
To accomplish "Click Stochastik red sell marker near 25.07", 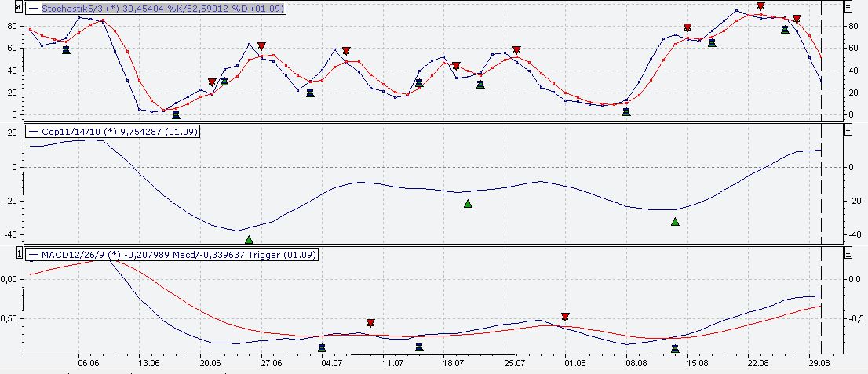I will coord(516,50).
